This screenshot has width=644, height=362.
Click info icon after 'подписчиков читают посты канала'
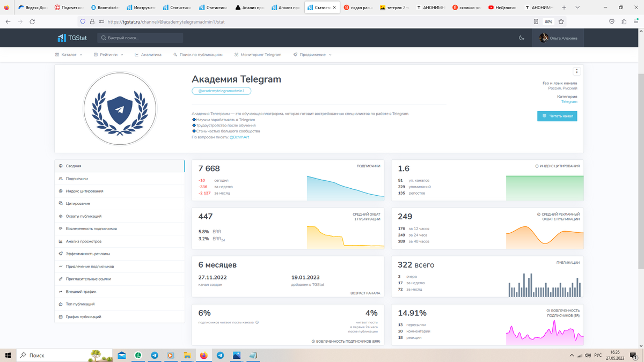[257, 322]
